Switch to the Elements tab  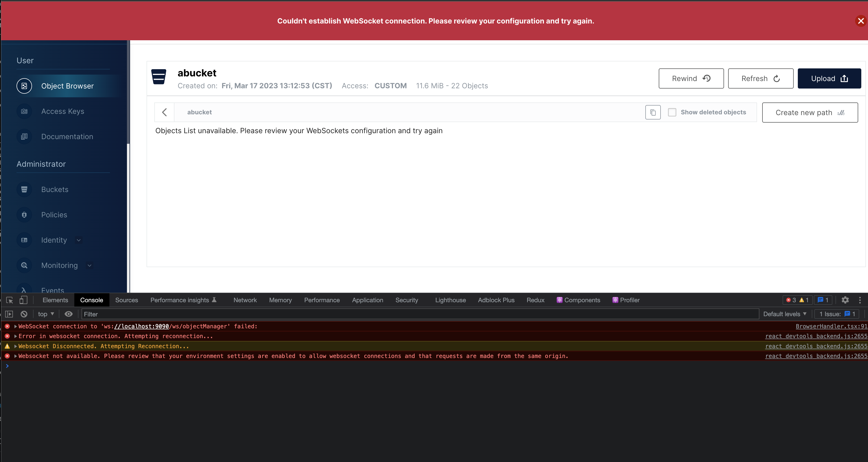(x=55, y=300)
